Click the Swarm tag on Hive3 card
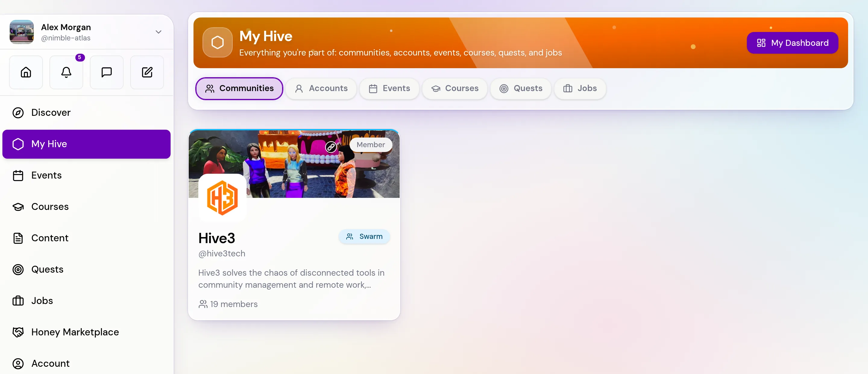This screenshot has width=868, height=374. pyautogui.click(x=364, y=237)
